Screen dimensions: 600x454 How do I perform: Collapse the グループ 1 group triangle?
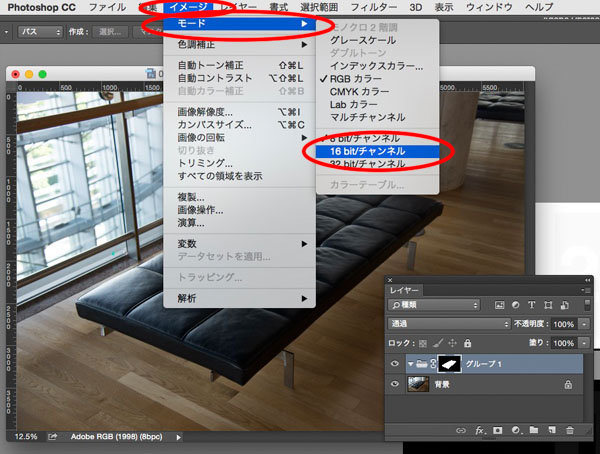pos(410,364)
